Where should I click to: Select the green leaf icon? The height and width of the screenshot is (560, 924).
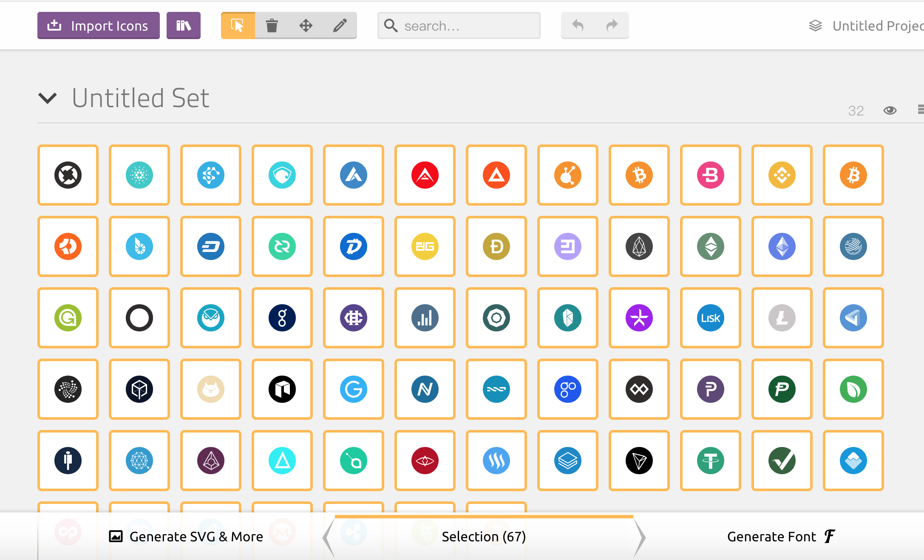tap(853, 389)
